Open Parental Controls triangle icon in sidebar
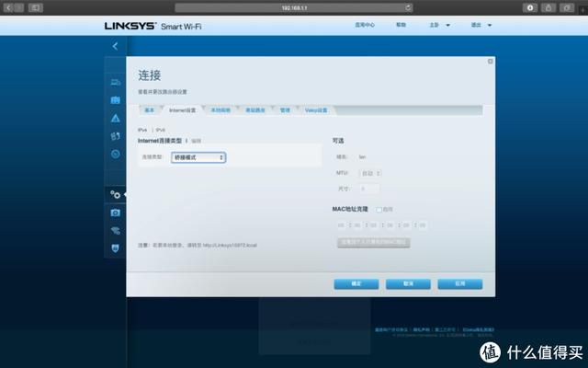 [116, 119]
